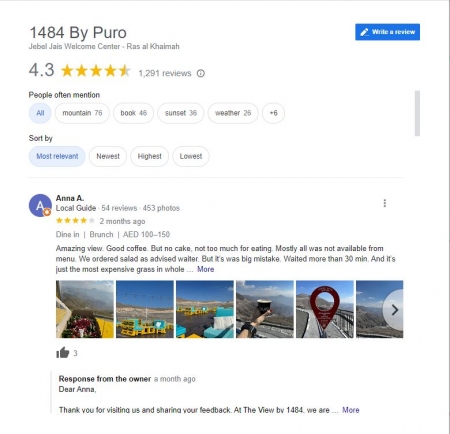Select the All mentions filter chip

pyautogui.click(x=40, y=113)
